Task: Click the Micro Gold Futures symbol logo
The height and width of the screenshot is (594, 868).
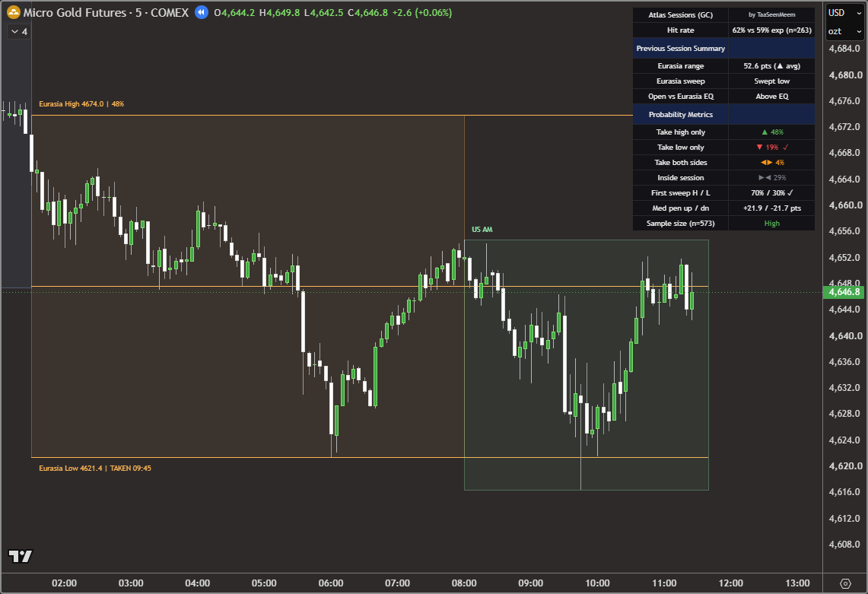Action: point(13,12)
